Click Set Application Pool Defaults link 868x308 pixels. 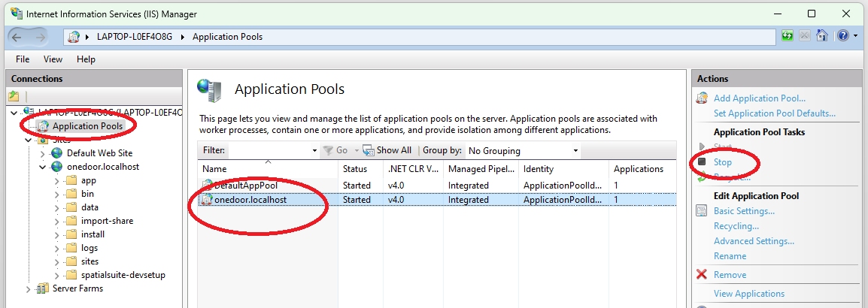[x=775, y=113]
